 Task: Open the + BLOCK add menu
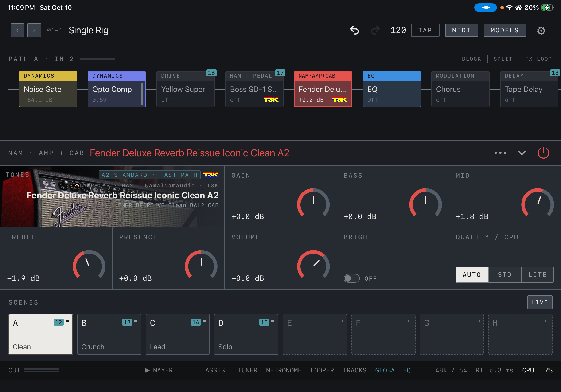coord(467,59)
